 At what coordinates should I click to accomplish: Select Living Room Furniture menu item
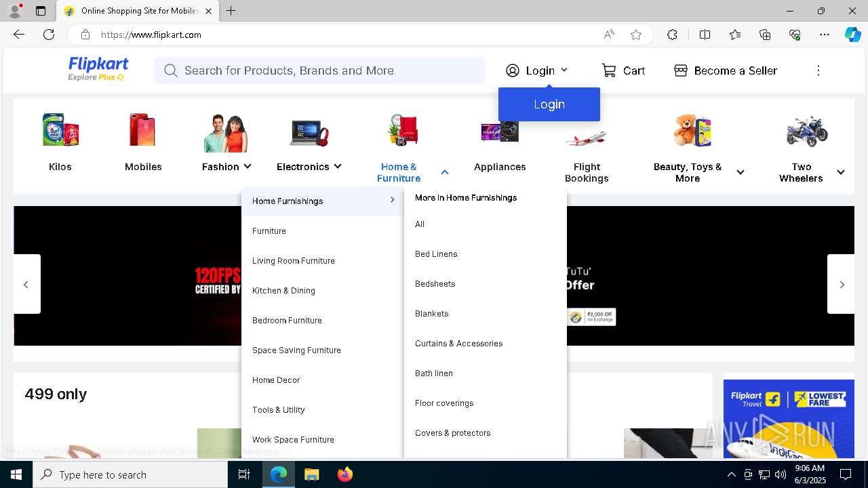click(x=294, y=261)
